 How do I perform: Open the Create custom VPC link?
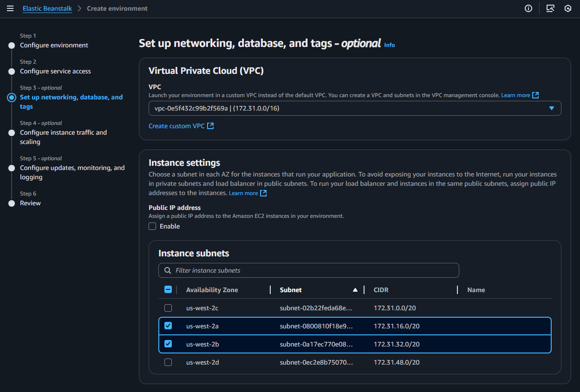tap(181, 126)
